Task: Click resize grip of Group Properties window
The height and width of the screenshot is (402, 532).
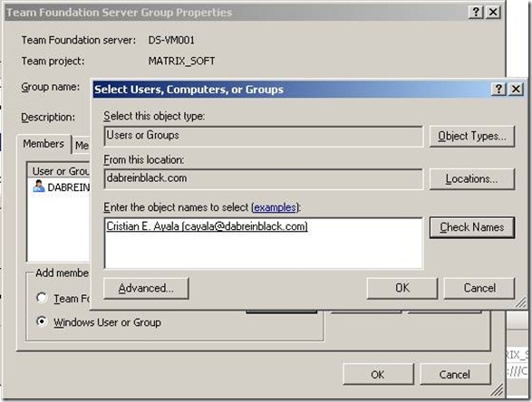Action: pyautogui.click(x=498, y=390)
